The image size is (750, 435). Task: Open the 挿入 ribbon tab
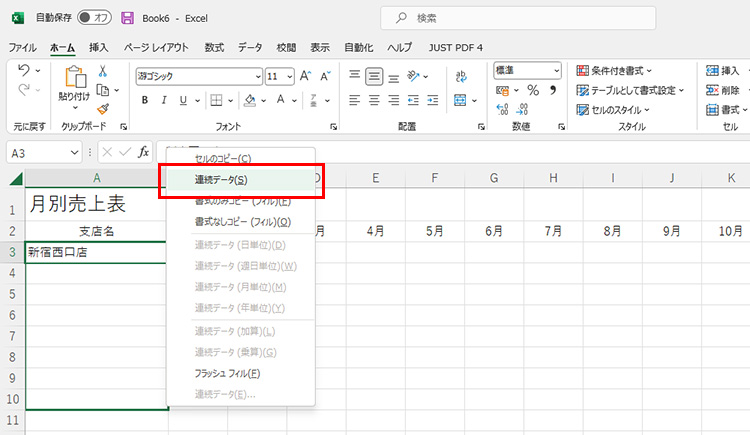coord(99,47)
